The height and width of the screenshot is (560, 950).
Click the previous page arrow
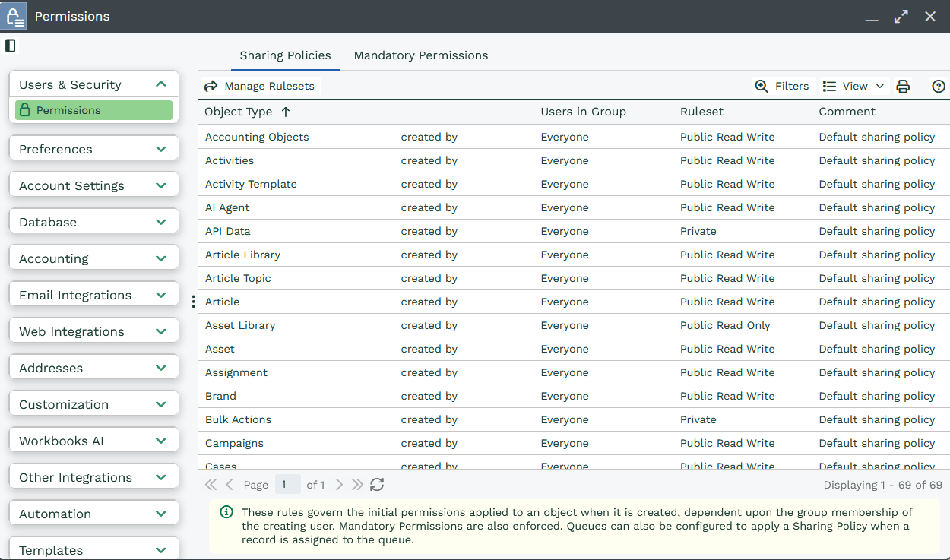[230, 485]
